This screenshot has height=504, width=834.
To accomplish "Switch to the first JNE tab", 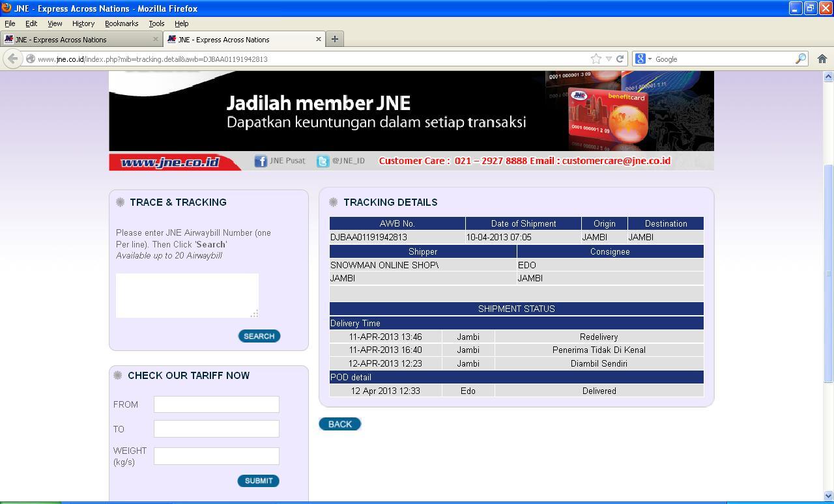I will click(x=81, y=39).
